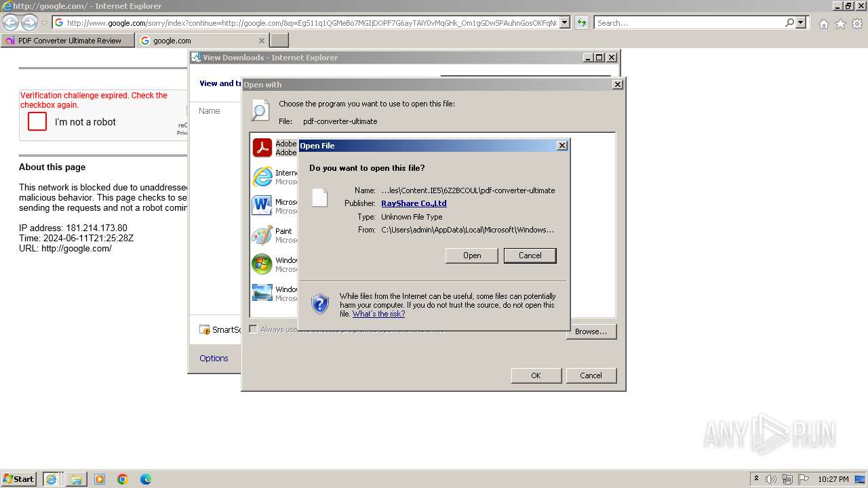Click the search magnifier icon
Screen dimensions: 868x488
pos(789,23)
